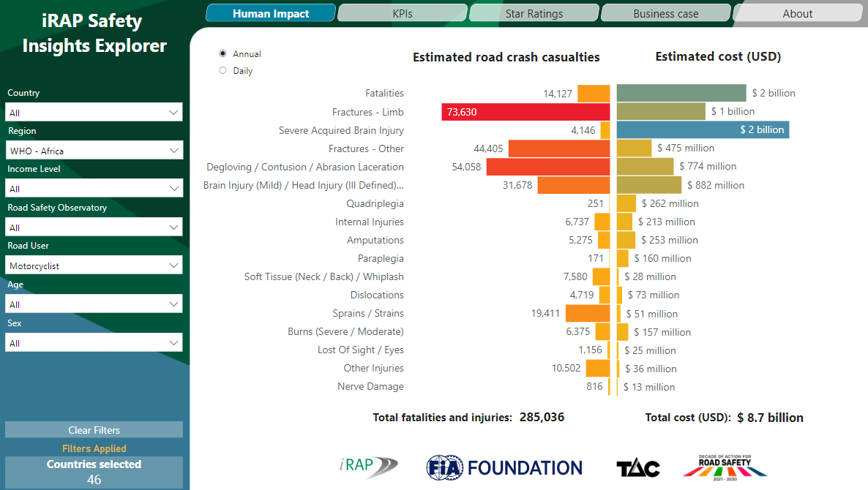Expand the Road Safety Observatory dropdown
The height and width of the screenshot is (490, 868).
(94, 227)
